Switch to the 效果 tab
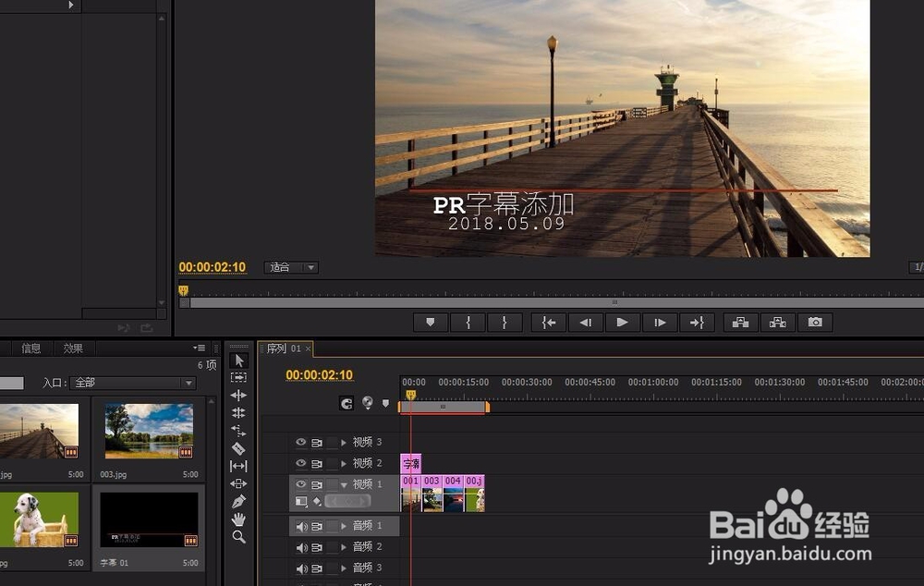This screenshot has width=924, height=586. pyautogui.click(x=72, y=348)
